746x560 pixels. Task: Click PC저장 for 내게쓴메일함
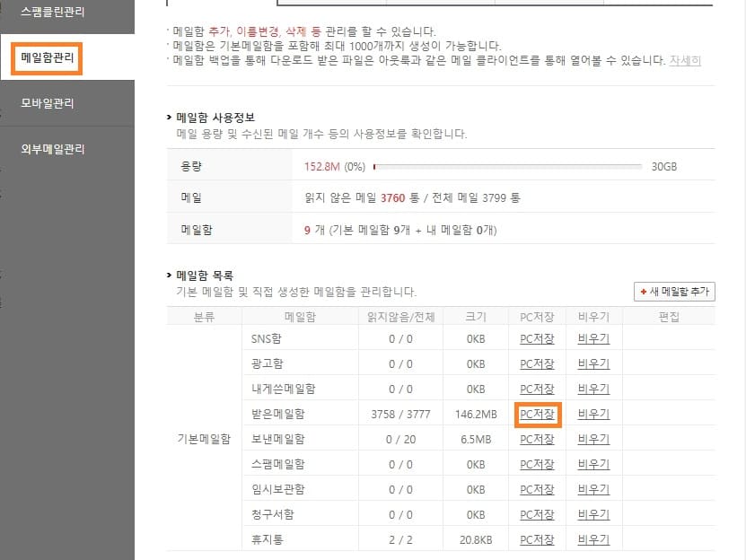coord(537,389)
